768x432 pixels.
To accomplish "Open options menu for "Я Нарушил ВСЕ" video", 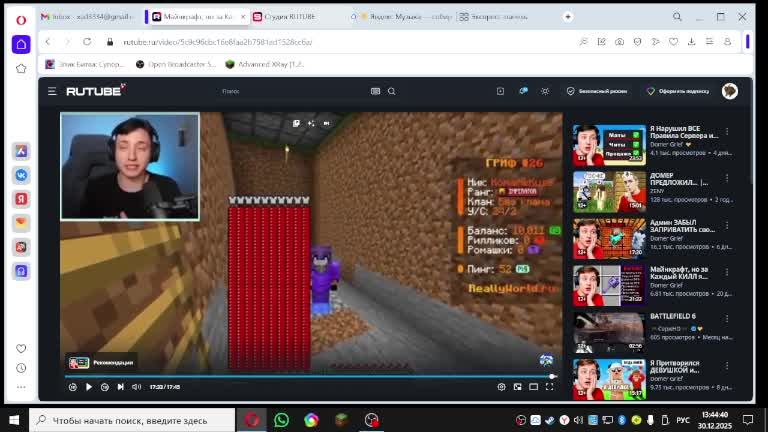I will click(727, 131).
